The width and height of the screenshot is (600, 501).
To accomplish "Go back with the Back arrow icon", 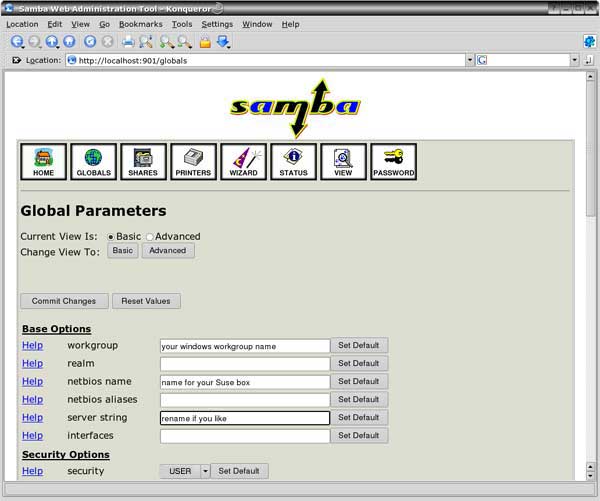I will tap(16, 41).
